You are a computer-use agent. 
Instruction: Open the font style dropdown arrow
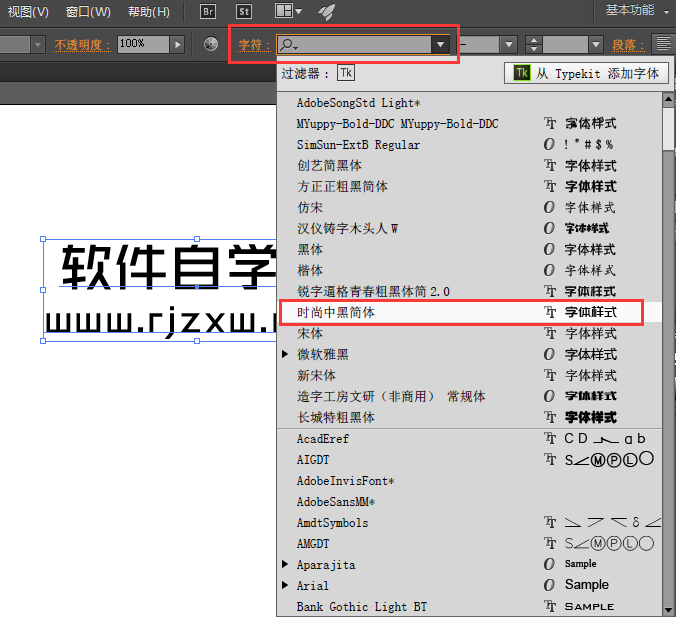(x=509, y=44)
